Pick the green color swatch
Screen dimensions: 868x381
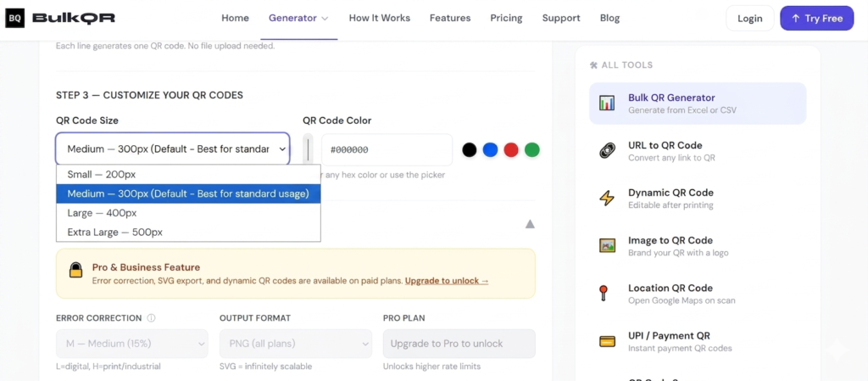(532, 149)
